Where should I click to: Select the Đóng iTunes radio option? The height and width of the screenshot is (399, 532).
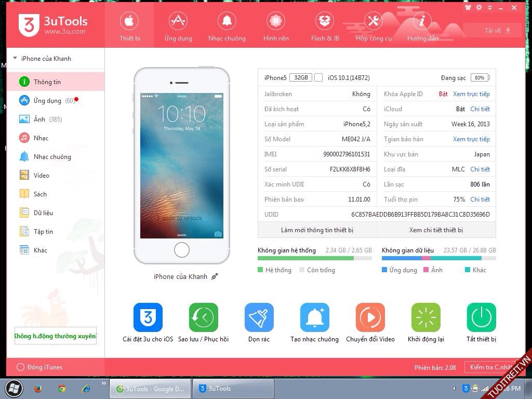coord(21,367)
